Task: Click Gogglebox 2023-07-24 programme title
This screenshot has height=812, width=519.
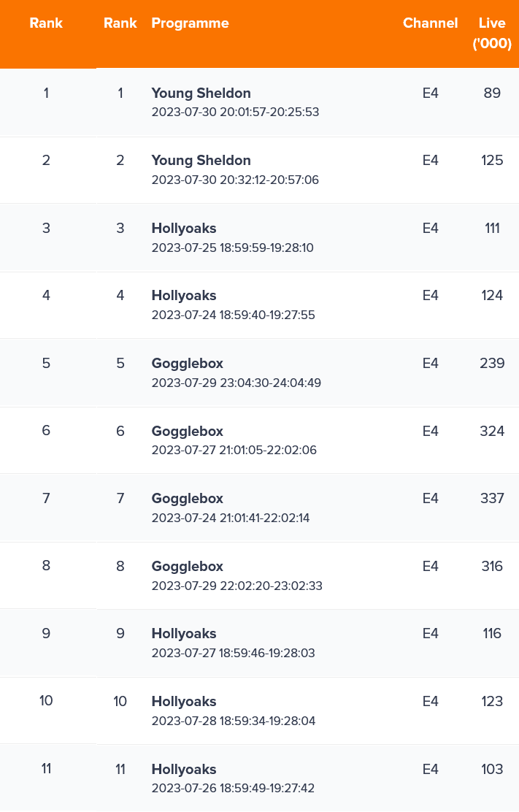Action: pyautogui.click(x=188, y=499)
